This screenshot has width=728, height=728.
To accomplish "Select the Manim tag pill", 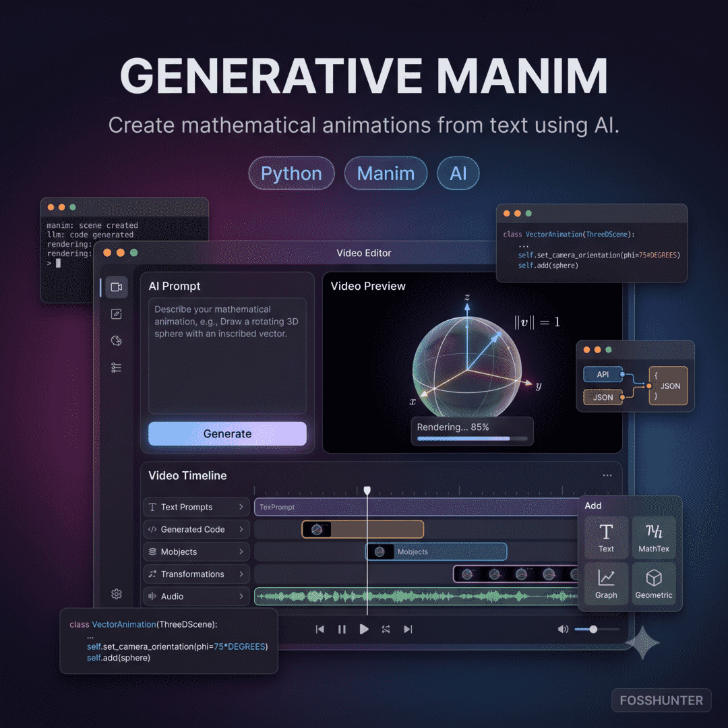I will tap(386, 173).
